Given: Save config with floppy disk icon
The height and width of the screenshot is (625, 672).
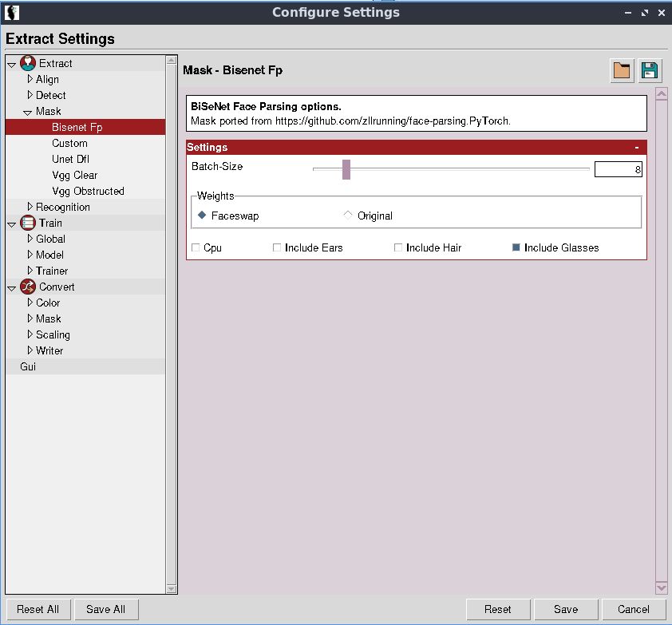Looking at the screenshot, I should [x=650, y=71].
